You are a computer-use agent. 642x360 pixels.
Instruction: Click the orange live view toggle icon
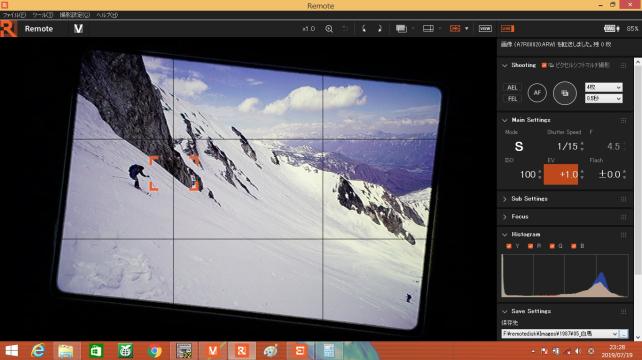click(x=507, y=29)
